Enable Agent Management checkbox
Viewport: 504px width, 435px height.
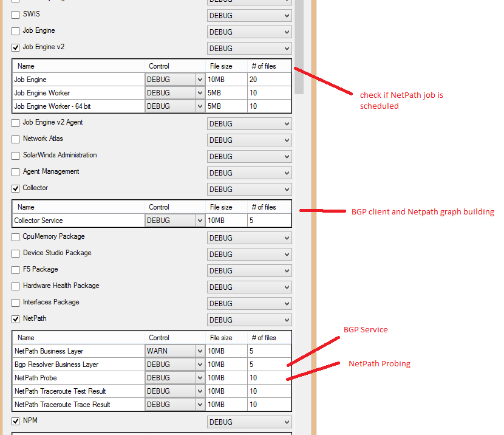coord(15,172)
